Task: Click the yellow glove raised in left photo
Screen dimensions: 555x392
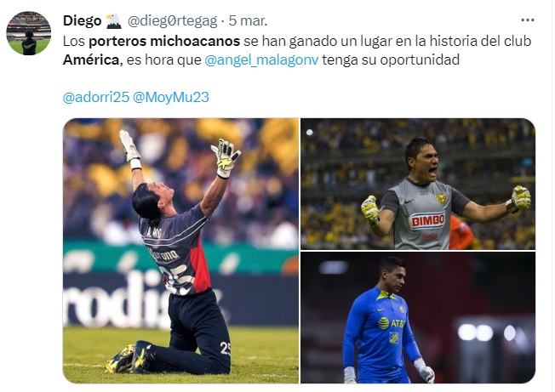Action: [226, 158]
